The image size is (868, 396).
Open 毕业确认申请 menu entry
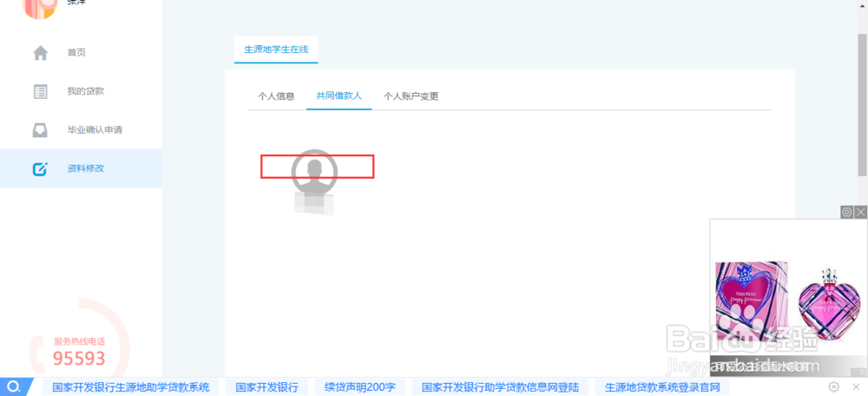(x=95, y=130)
